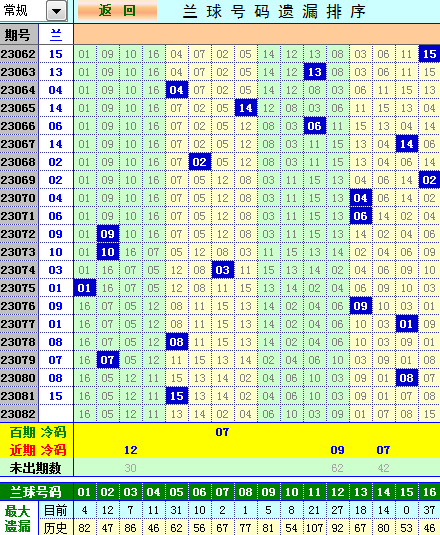Click highlighted 03 in row 23074
This screenshot has width=440, height=535.
(222, 270)
